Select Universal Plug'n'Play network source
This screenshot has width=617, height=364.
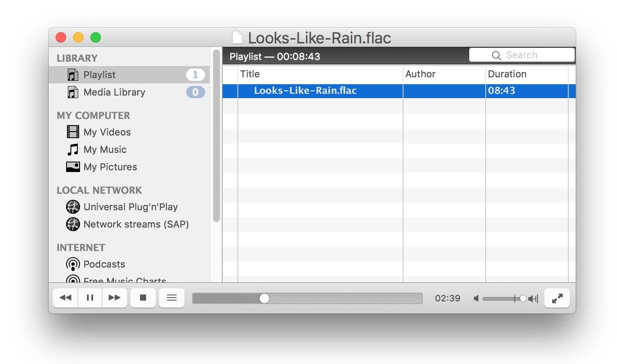pyautogui.click(x=130, y=207)
